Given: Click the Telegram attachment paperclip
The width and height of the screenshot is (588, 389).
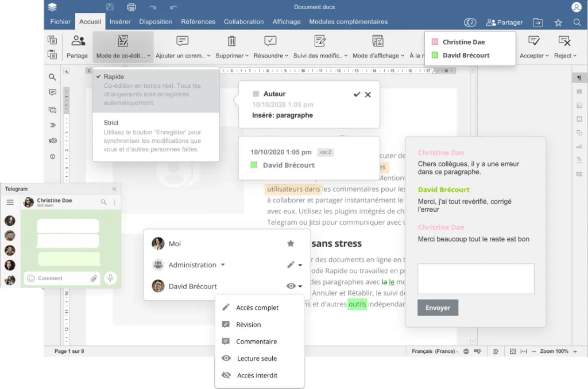Looking at the screenshot, I should pos(94,278).
